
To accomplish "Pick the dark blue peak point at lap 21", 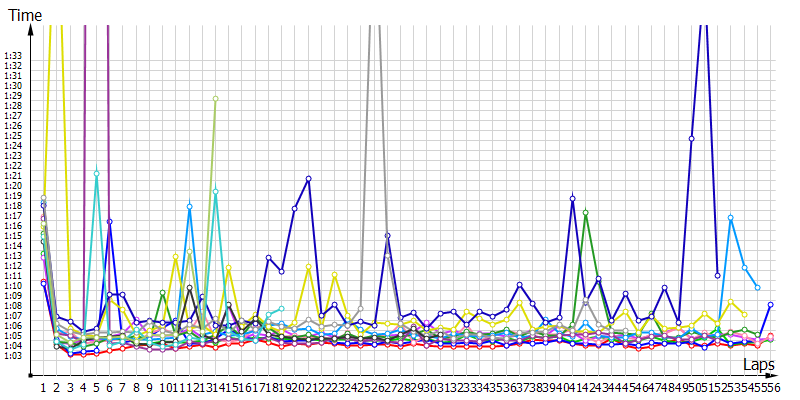I will [308, 178].
